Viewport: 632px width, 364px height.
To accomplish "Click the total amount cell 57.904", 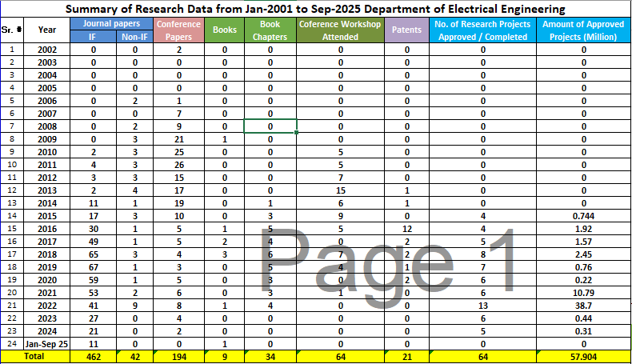I will click(x=583, y=355).
